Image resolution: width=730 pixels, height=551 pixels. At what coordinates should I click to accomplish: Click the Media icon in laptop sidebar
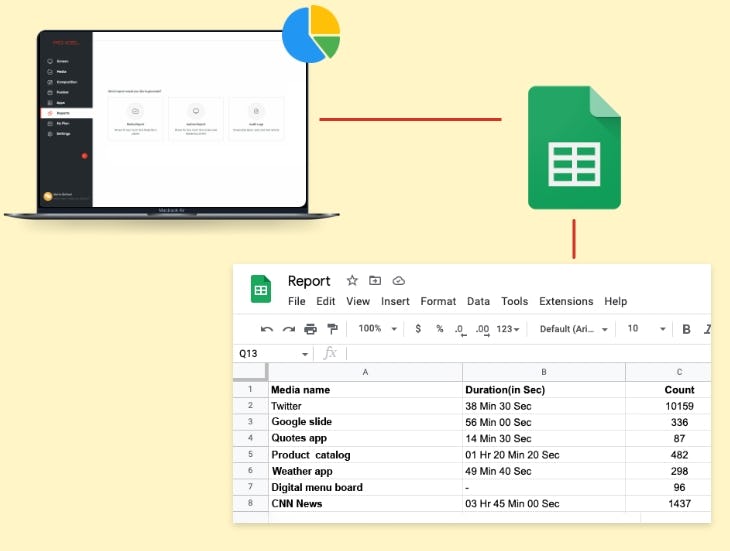point(50,72)
